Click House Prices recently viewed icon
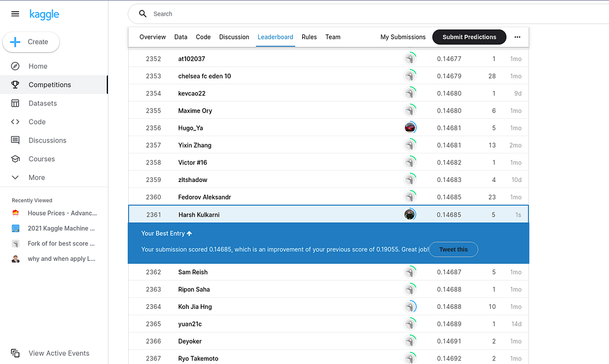Screen dimensions: 609x364 [16, 213]
